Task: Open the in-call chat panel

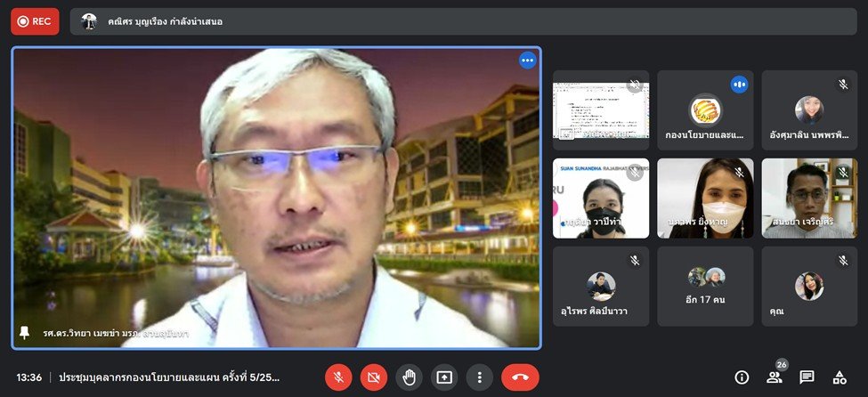Action: pyautogui.click(x=807, y=377)
